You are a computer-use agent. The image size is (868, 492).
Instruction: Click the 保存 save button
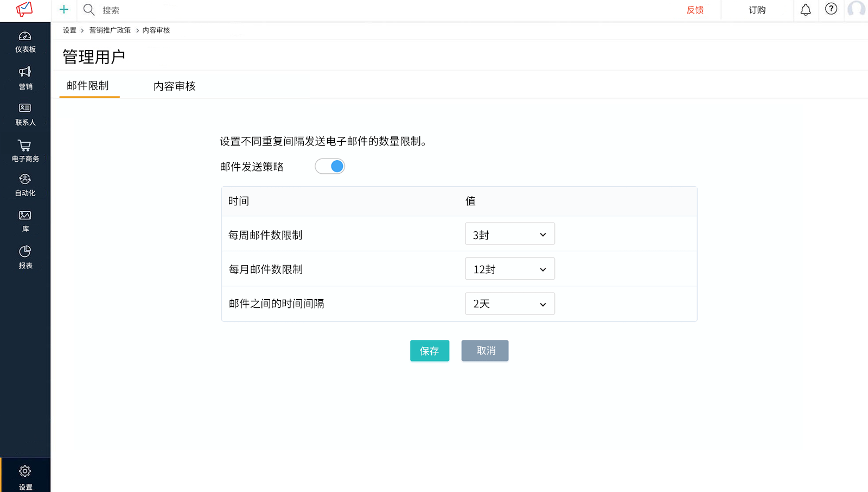point(429,351)
